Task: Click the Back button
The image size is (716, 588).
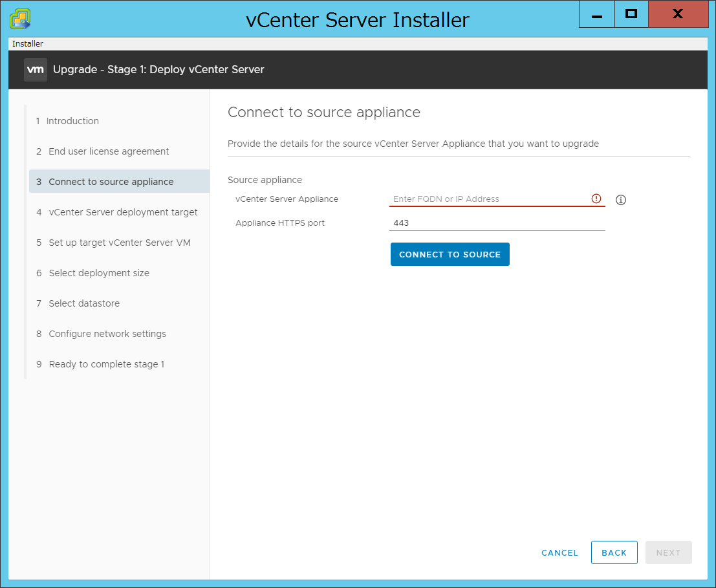Action: point(614,553)
